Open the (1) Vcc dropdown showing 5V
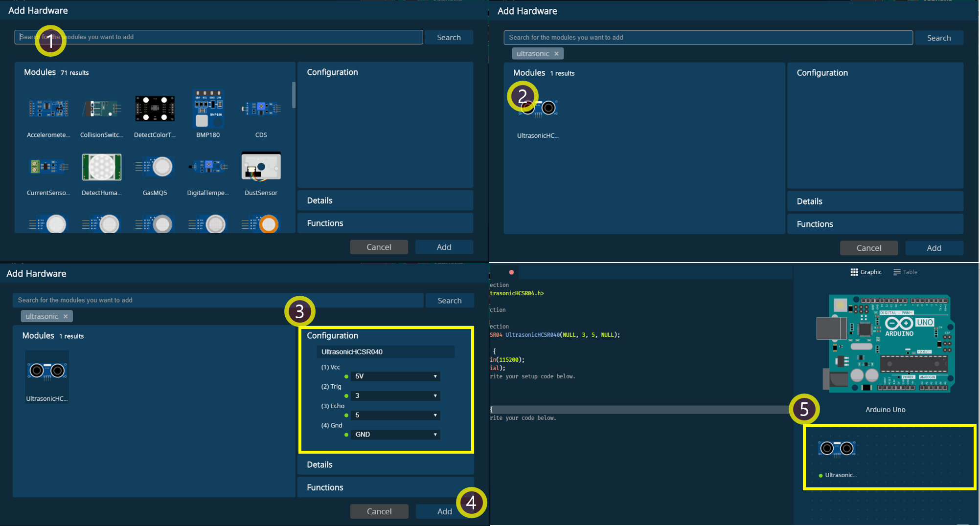The image size is (980, 526). click(x=395, y=376)
